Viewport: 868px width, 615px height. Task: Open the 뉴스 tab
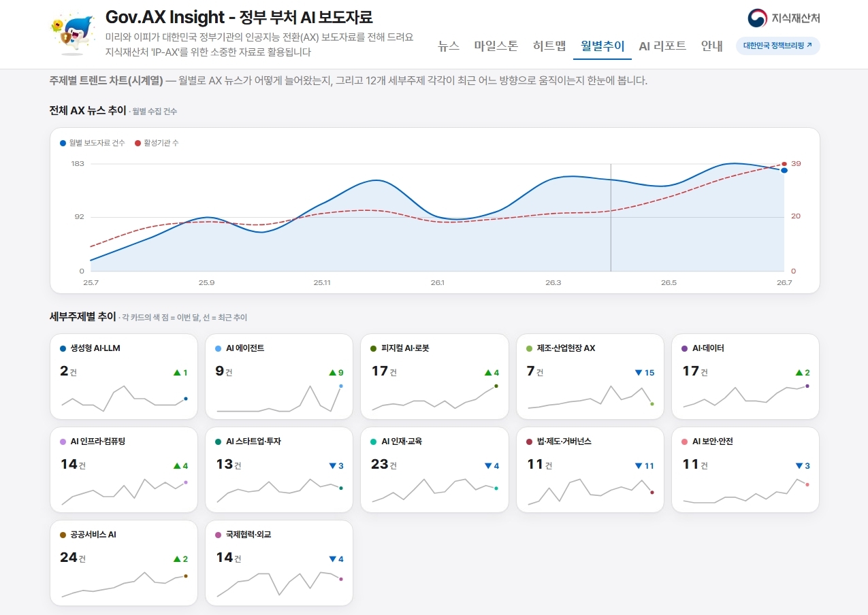point(449,46)
